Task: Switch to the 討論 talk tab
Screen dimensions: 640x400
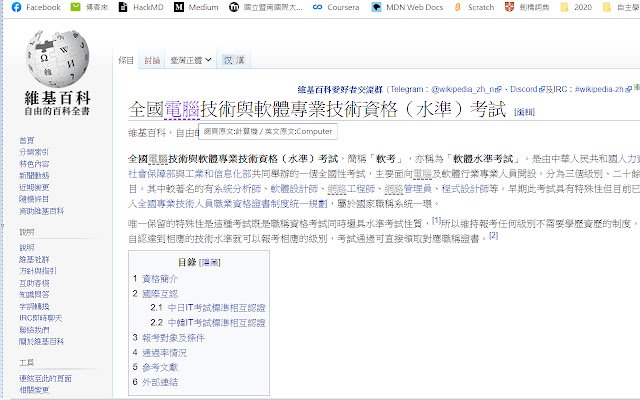Action: point(152,60)
